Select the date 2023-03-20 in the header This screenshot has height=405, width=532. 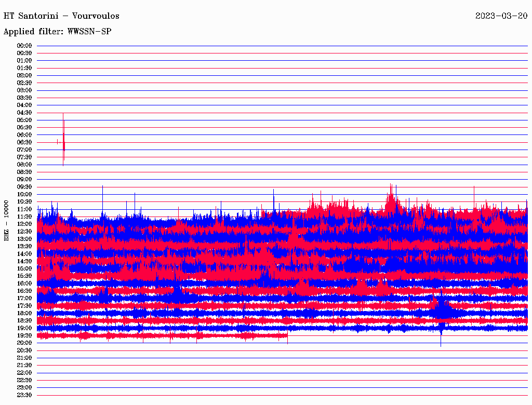pyautogui.click(x=501, y=16)
